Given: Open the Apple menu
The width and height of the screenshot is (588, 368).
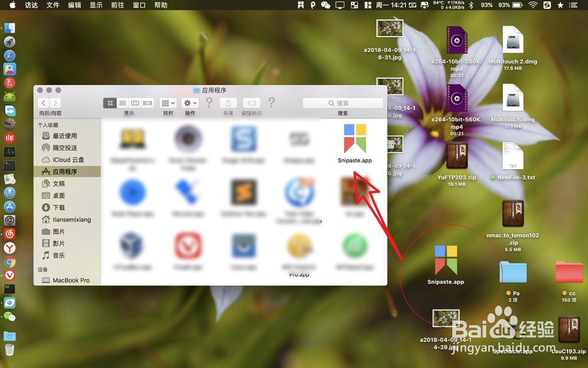Looking at the screenshot, I should (12, 5).
